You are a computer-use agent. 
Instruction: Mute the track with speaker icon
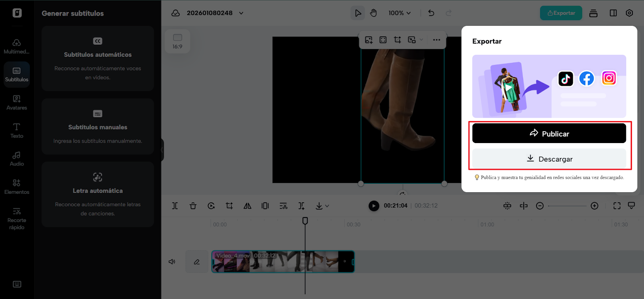[172, 262]
